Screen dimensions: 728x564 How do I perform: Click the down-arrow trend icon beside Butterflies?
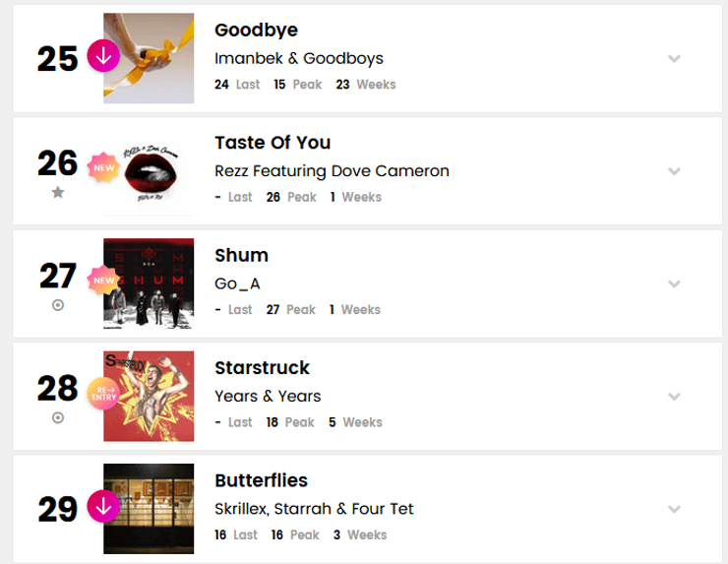(103, 507)
